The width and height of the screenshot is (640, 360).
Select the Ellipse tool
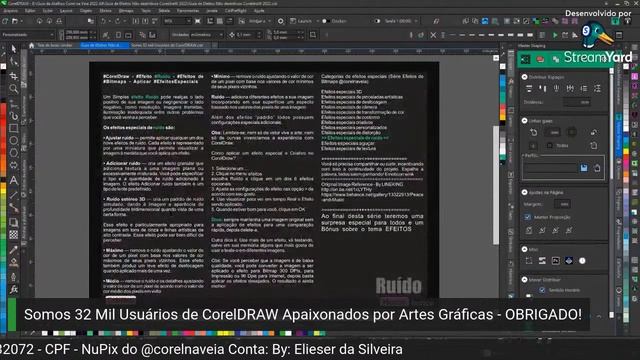tap(14, 140)
